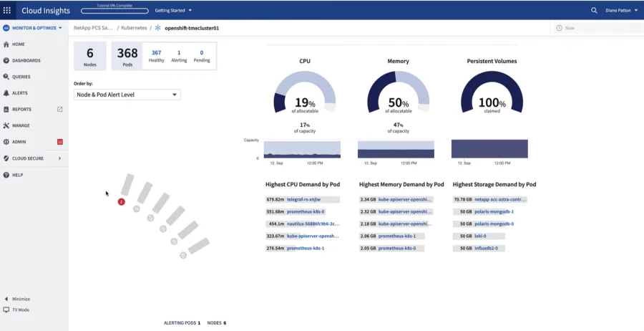Click the Cloud Secure shield icon

click(6, 158)
